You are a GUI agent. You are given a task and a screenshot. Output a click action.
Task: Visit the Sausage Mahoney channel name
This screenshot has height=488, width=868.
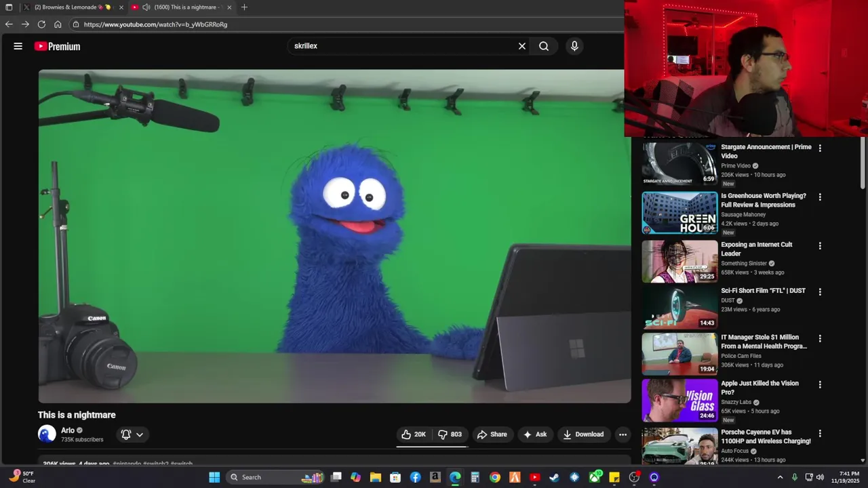[743, 215]
